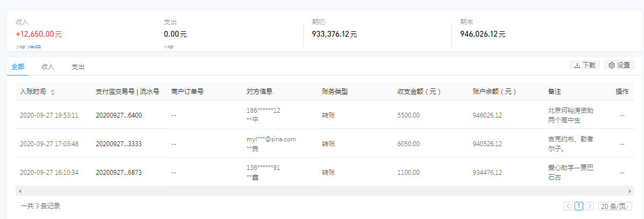Go to previous page arrow
Screen dimensions: 644x219
click(x=568, y=206)
